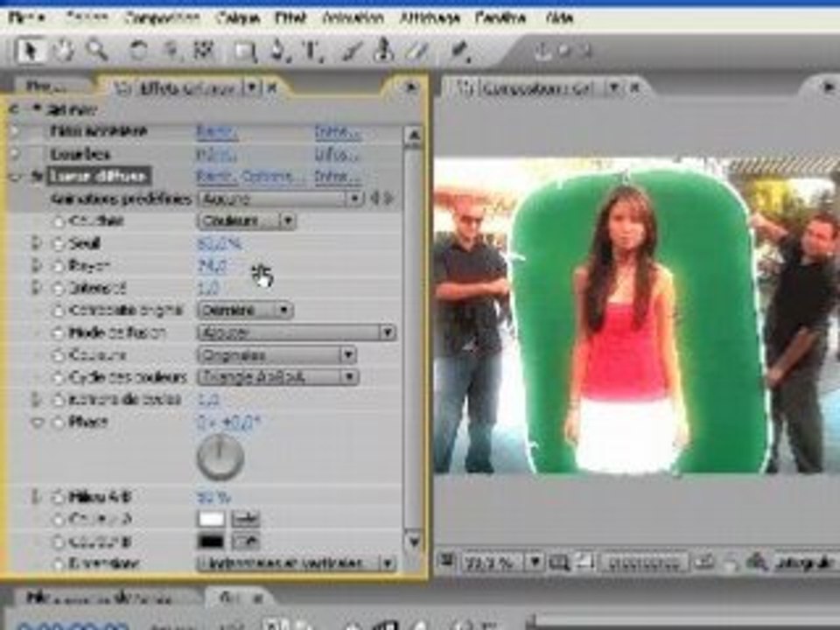Select the Clone Stamp tool
The width and height of the screenshot is (840, 630).
(383, 51)
